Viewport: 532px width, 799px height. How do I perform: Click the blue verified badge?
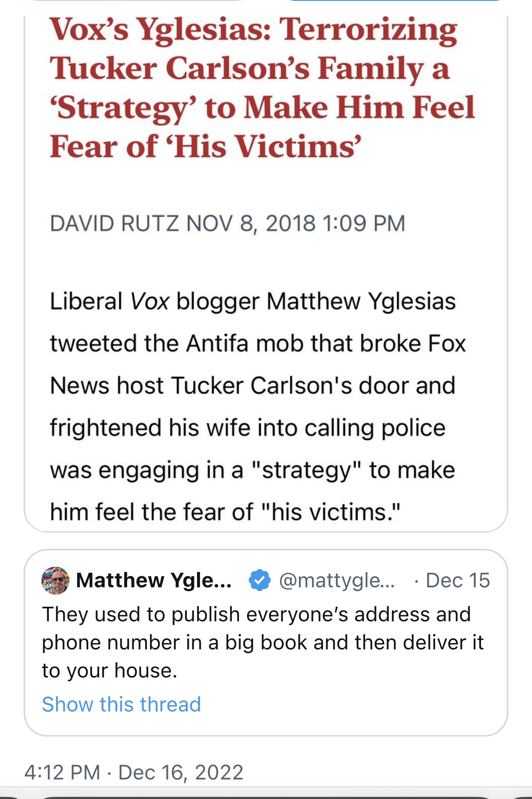click(x=260, y=581)
